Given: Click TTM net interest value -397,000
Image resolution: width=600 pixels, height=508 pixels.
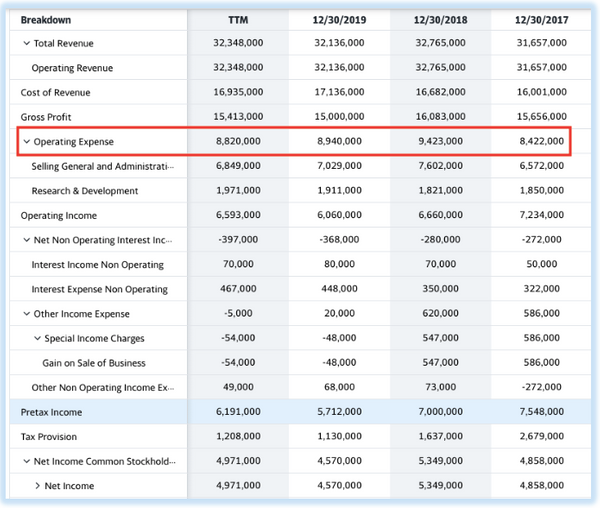Looking at the screenshot, I should (238, 239).
